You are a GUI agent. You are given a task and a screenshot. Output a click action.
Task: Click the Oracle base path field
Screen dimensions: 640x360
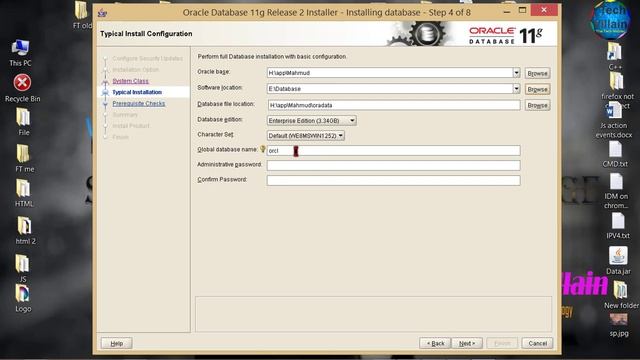pos(390,73)
